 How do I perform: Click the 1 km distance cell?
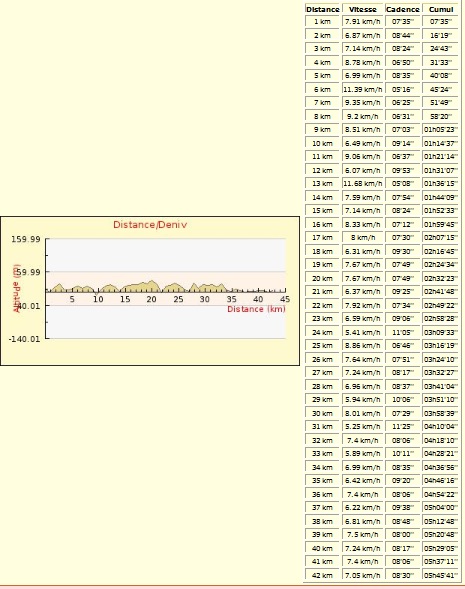322,21
